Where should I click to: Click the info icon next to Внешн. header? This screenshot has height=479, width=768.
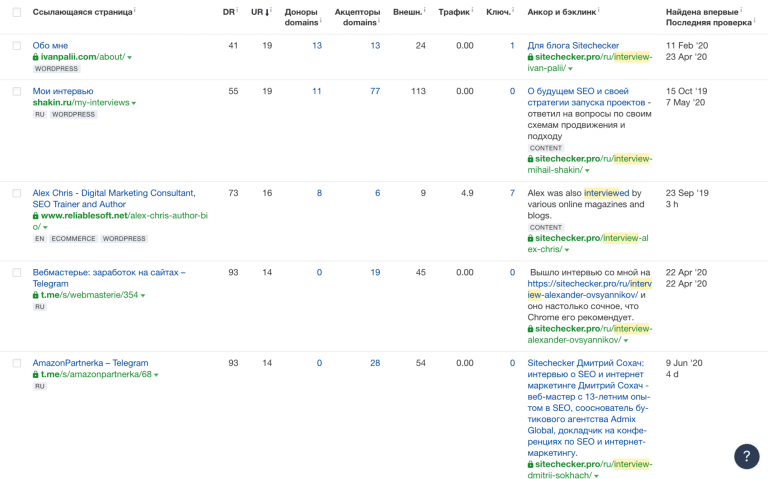425,9
